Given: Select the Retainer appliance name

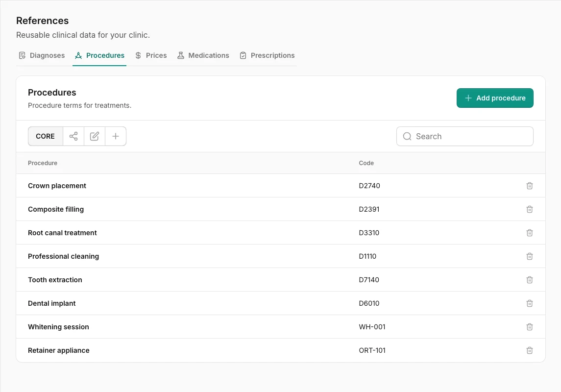Looking at the screenshot, I should [x=59, y=350].
